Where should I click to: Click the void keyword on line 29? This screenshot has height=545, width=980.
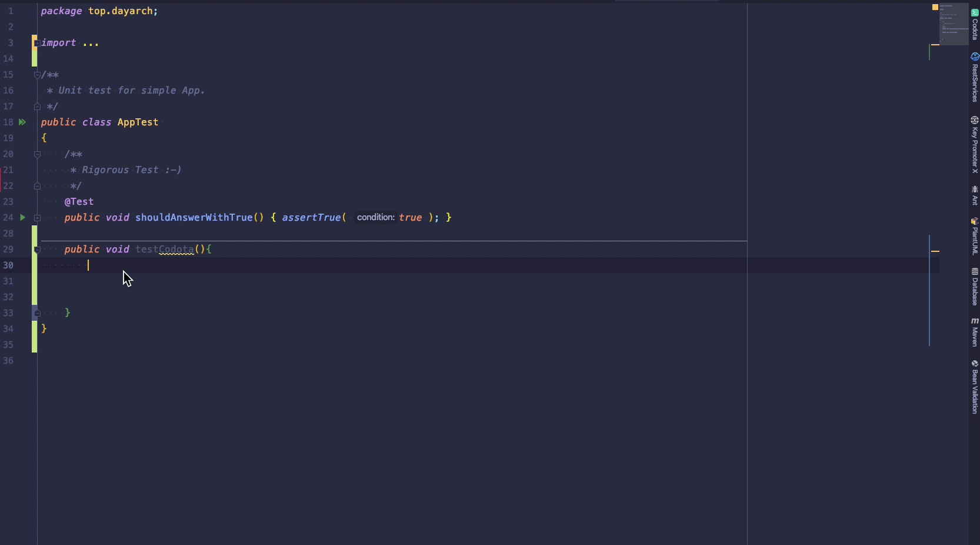117,250
